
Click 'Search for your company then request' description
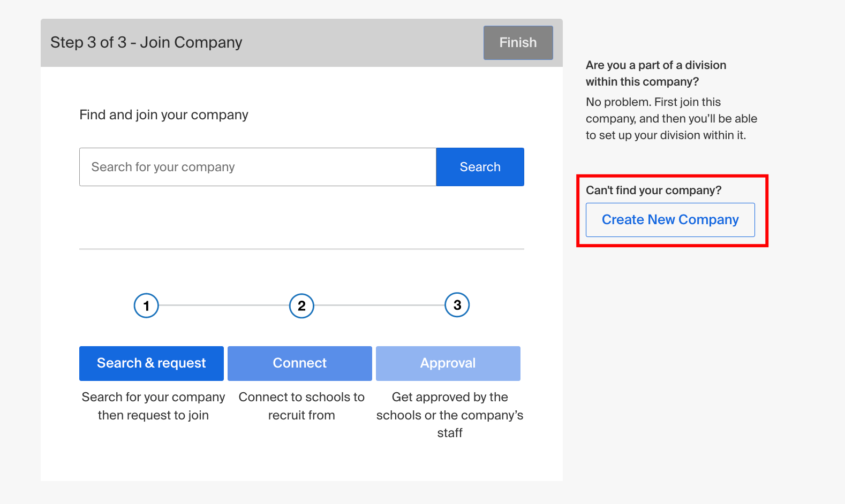pyautogui.click(x=153, y=406)
